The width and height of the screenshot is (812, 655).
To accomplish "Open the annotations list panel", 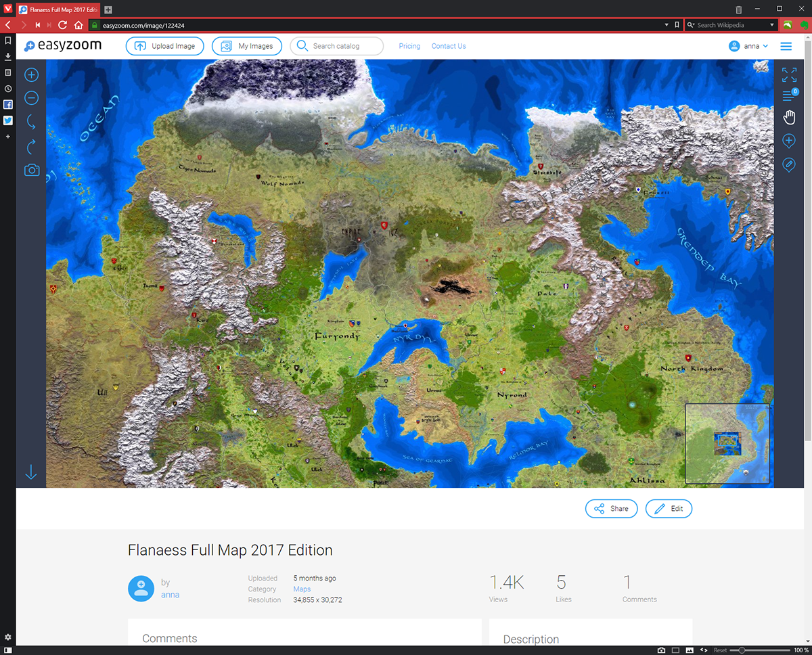I will [789, 95].
